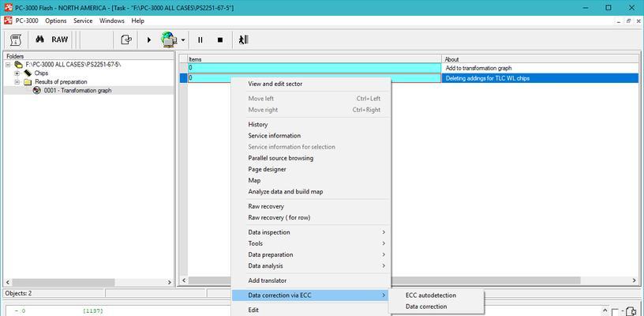Choose View and edit sector

pos(311,84)
